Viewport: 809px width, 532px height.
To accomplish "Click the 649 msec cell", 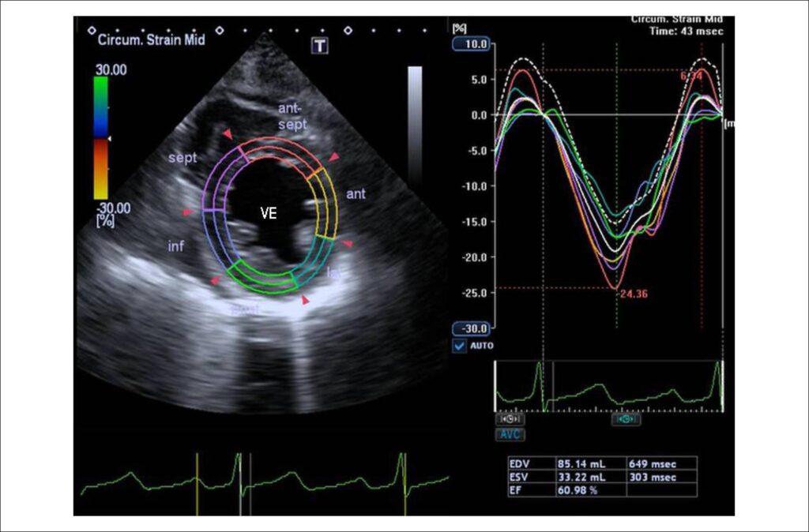I will tap(661, 463).
